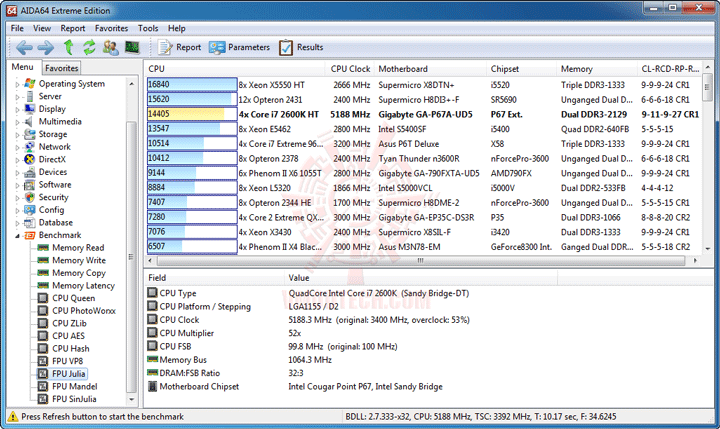The height and width of the screenshot is (429, 720).
Task: Select the Database tree item
Action: pyautogui.click(x=56, y=222)
